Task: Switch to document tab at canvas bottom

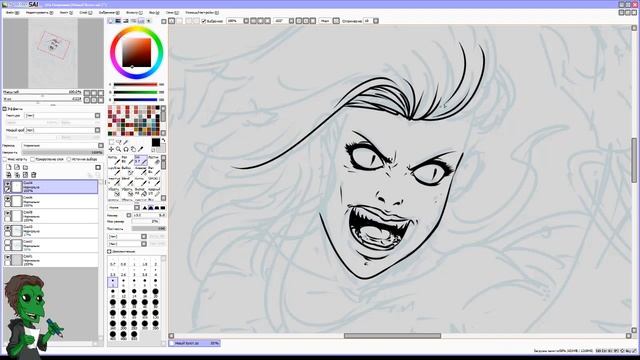Action: tap(195, 343)
